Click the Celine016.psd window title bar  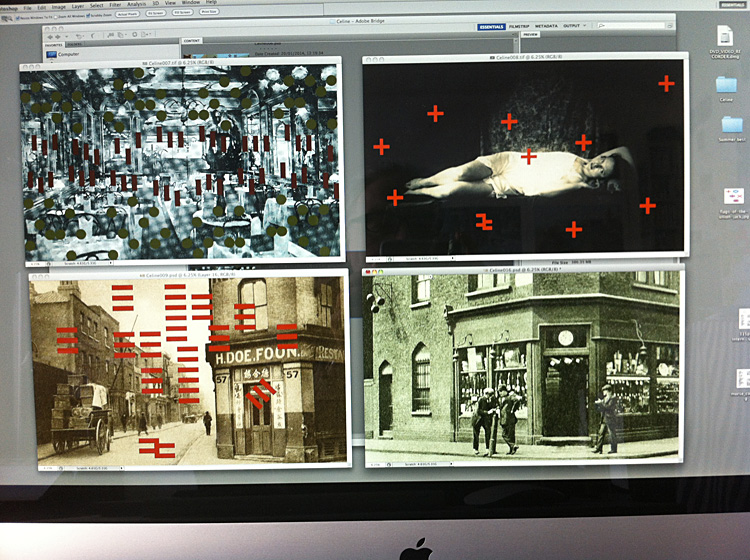click(x=523, y=271)
